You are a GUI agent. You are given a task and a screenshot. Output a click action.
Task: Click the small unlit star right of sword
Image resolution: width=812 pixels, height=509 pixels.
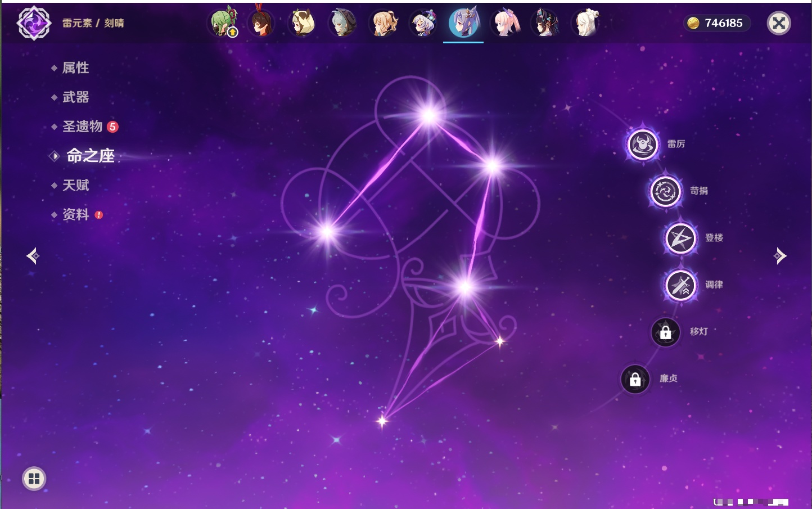500,341
